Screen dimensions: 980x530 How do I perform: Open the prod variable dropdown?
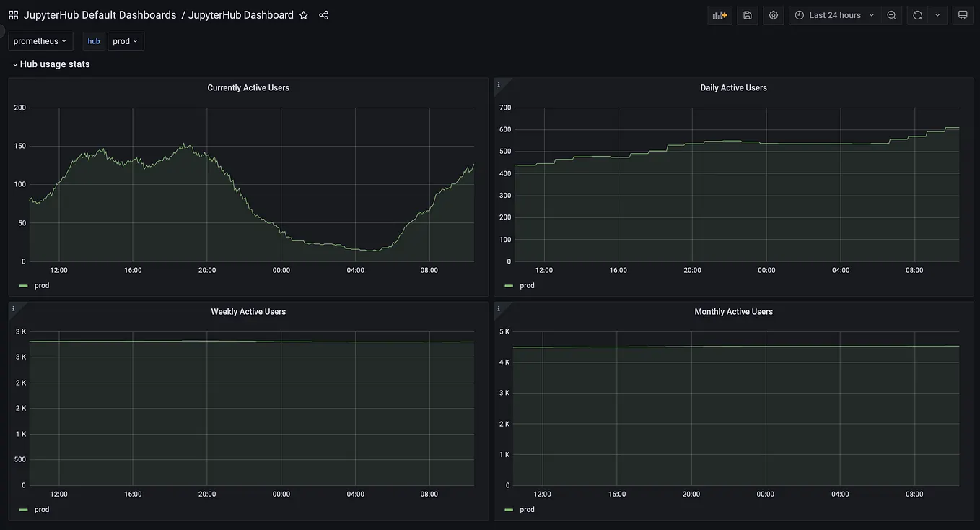126,40
